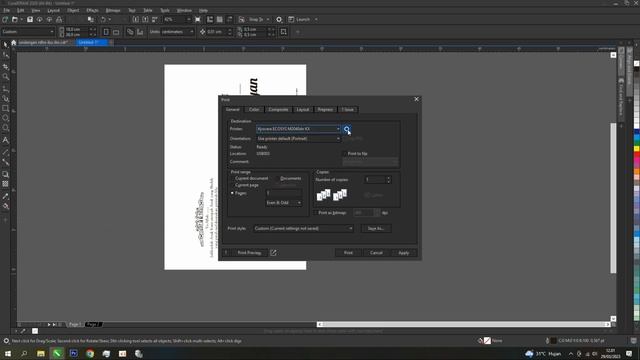Switch to the Prepress tab in Print dialog
This screenshot has width=640, height=360.
325,109
